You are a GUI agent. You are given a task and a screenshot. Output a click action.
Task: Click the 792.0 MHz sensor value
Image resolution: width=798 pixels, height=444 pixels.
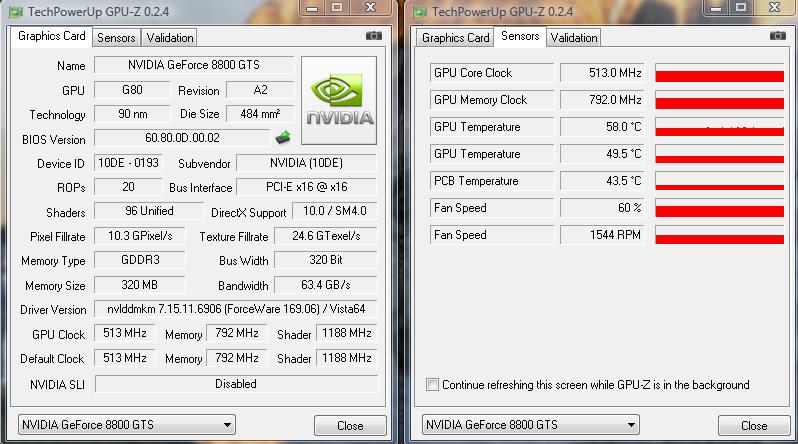[x=602, y=100]
